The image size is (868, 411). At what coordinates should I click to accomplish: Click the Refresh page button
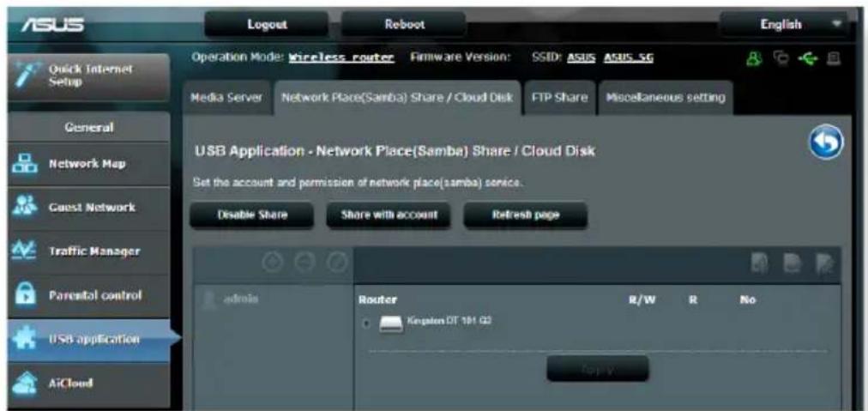pyautogui.click(x=525, y=215)
